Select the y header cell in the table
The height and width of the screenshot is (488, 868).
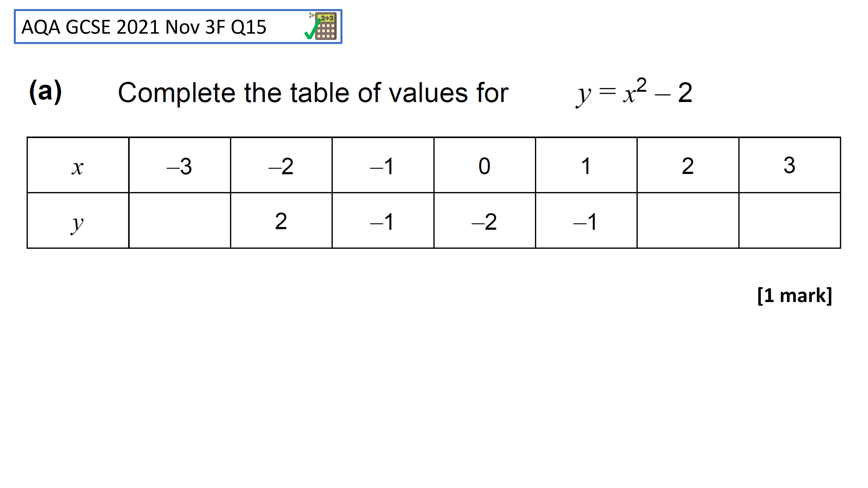[x=78, y=221]
